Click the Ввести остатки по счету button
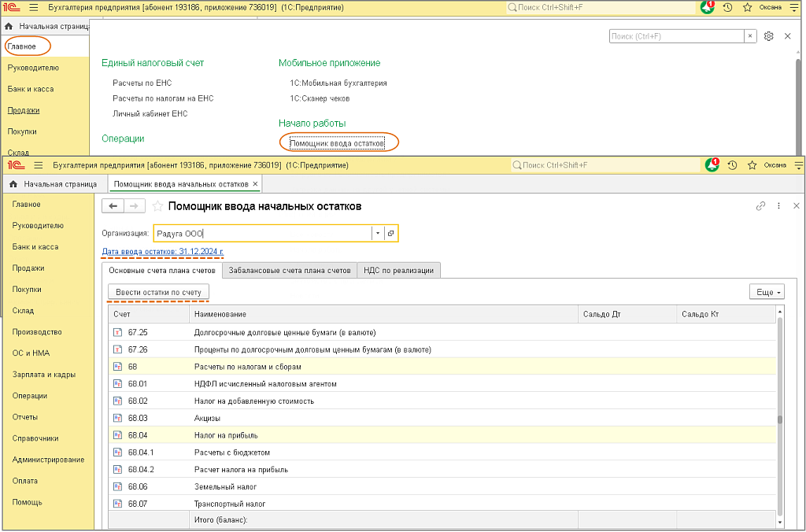Viewport: 806px width, 532px height. click(158, 292)
